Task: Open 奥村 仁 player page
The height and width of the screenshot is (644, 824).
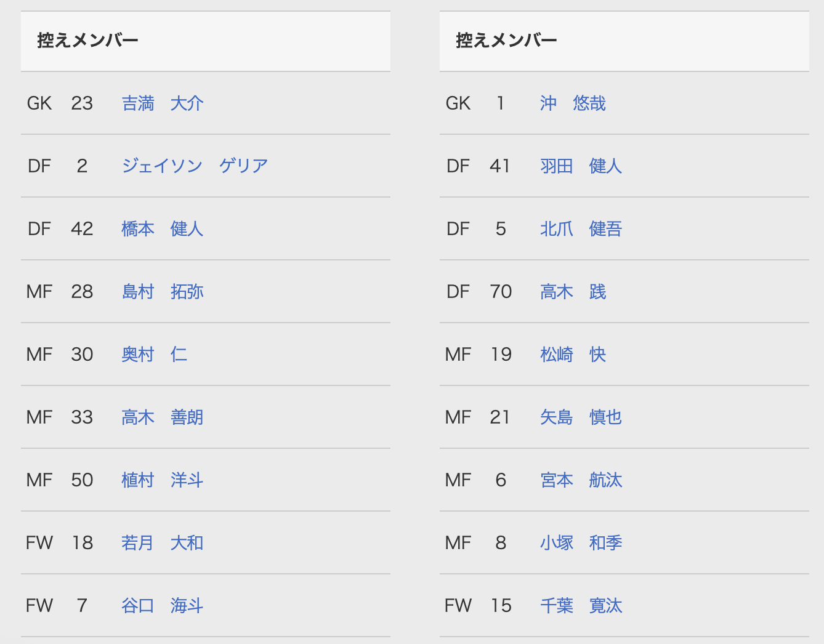Action: point(155,355)
